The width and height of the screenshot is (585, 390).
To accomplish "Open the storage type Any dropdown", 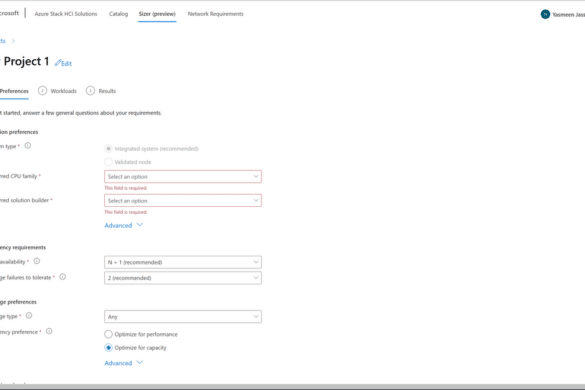I will [x=183, y=316].
